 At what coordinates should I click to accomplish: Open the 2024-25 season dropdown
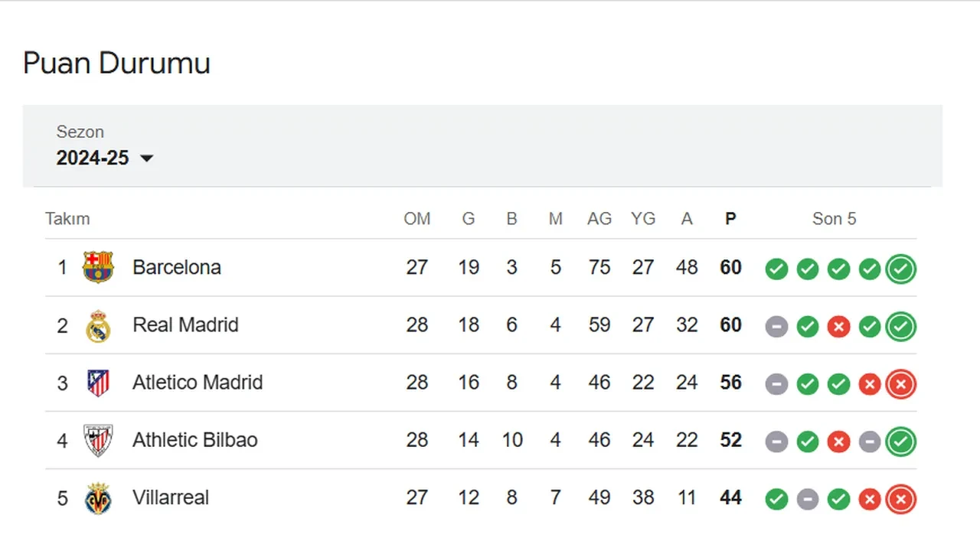tap(93, 158)
